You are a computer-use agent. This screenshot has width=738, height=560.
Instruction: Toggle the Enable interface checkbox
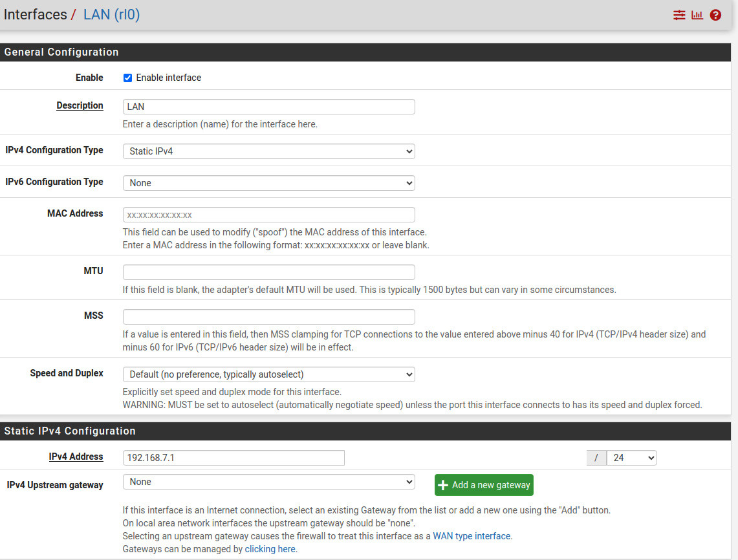[127, 78]
